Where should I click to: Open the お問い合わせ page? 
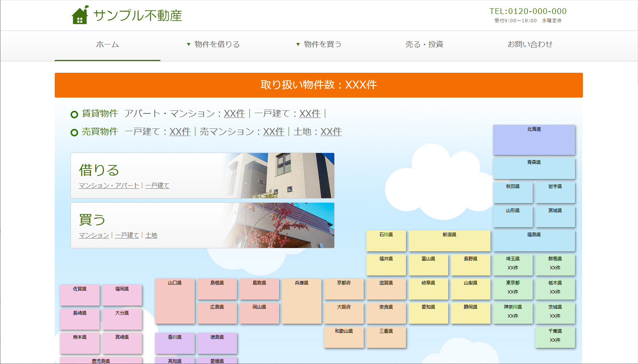pos(530,44)
